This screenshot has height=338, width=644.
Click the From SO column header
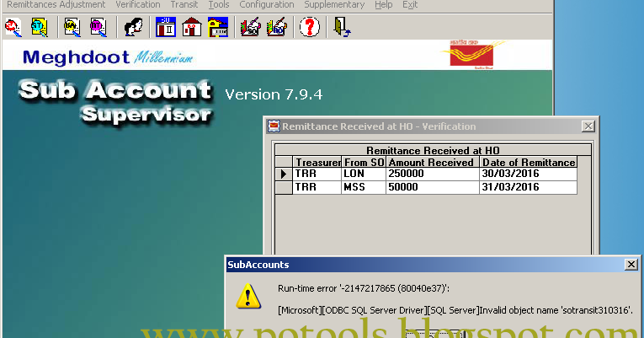364,162
